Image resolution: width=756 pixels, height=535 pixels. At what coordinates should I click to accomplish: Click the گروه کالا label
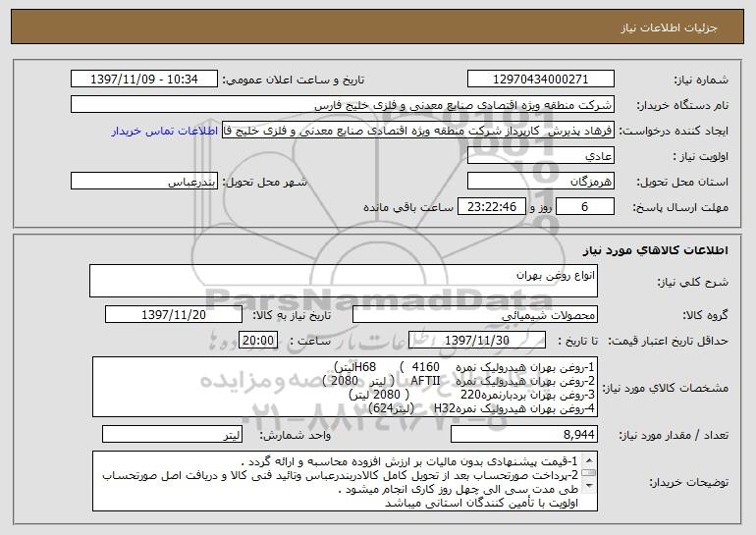[705, 316]
